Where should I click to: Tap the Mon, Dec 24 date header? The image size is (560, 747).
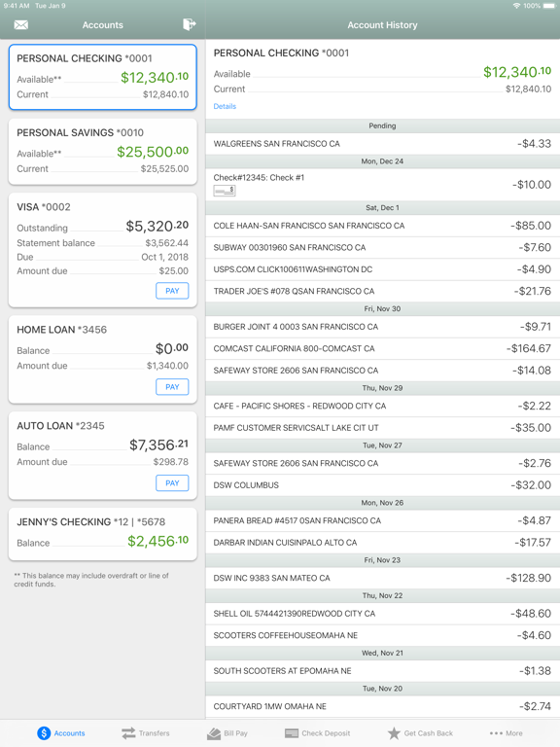click(382, 161)
